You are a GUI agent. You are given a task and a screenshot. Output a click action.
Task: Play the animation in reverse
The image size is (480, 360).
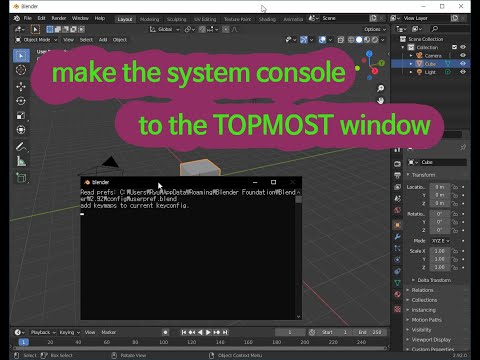[x=200, y=332]
